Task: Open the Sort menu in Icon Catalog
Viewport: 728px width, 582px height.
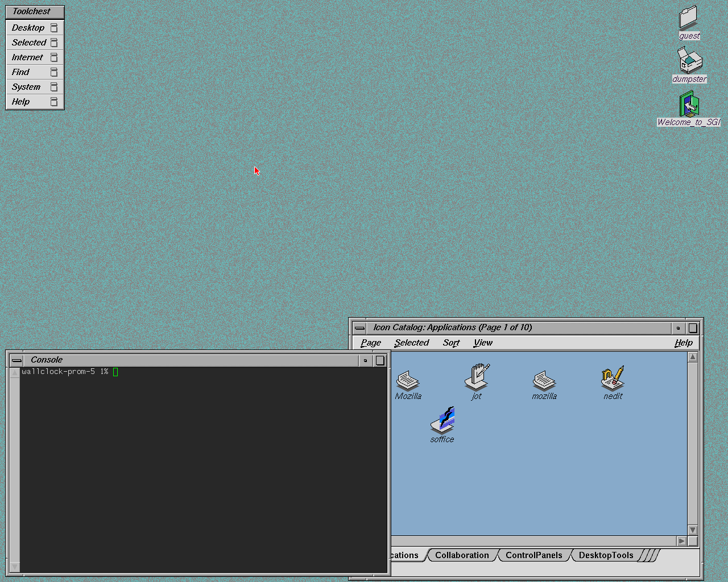Action: (x=451, y=343)
